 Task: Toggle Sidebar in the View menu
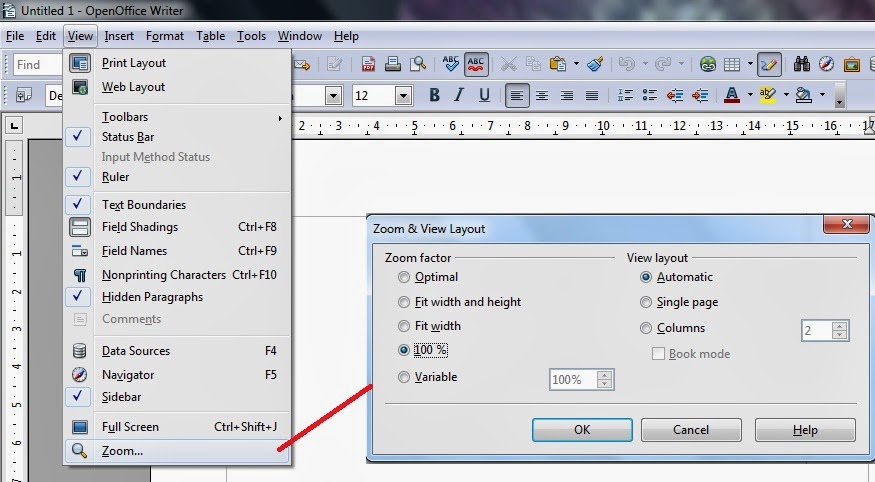coord(177,397)
